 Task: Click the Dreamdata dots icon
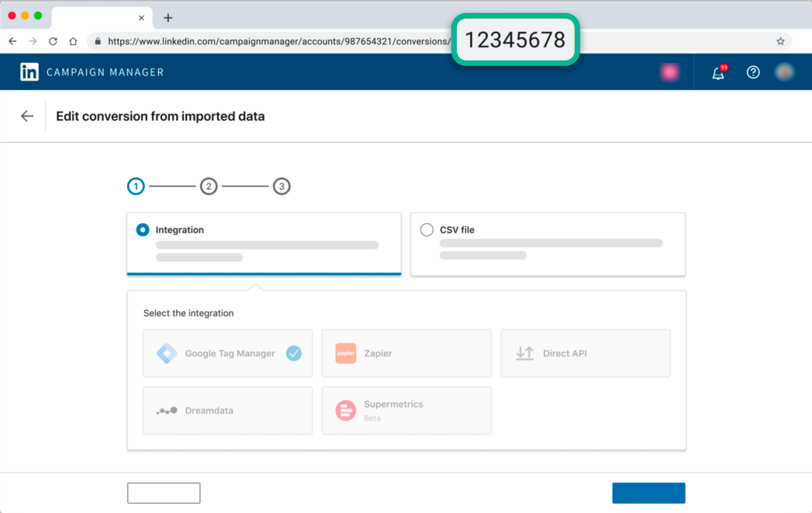(x=167, y=410)
